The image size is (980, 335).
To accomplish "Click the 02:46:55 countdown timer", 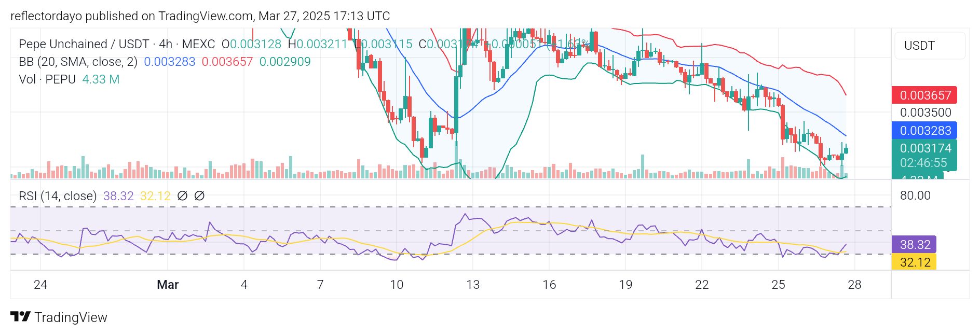I will tap(924, 163).
